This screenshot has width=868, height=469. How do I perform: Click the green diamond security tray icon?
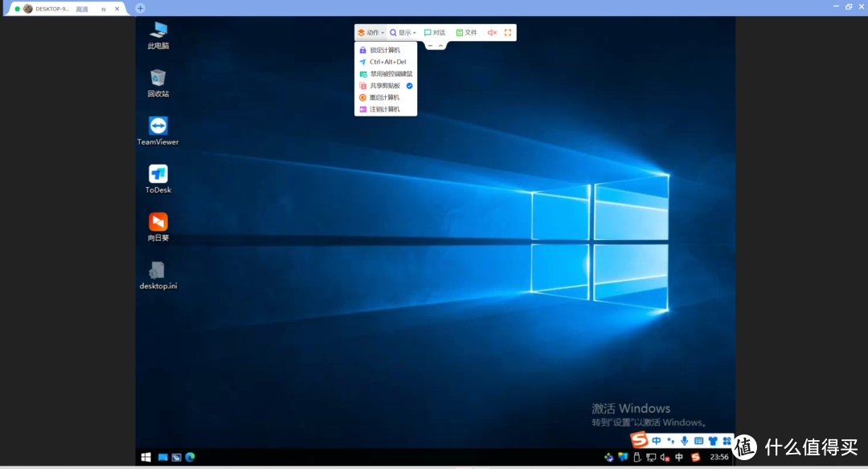[609, 458]
